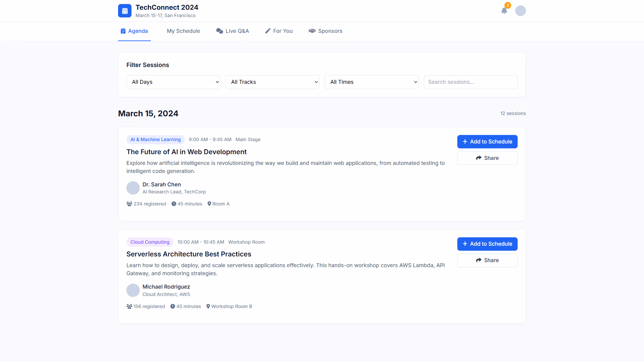The width and height of the screenshot is (644, 362).
Task: Open the All Times dropdown
Action: point(371,82)
